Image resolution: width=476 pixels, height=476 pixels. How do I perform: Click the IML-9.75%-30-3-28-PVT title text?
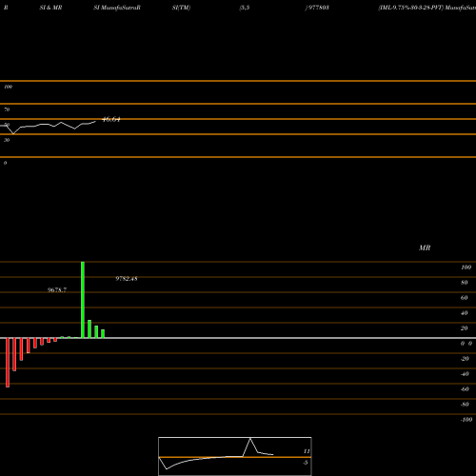pyautogui.click(x=410, y=8)
